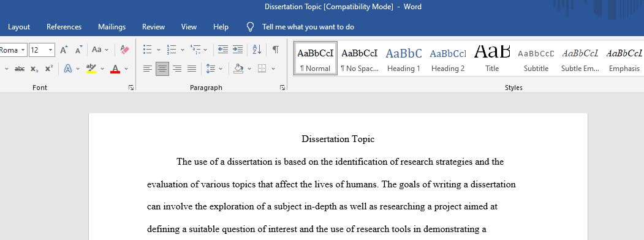The width and height of the screenshot is (644, 240).
Task: Justify the paragraph text
Action: coord(192,69)
